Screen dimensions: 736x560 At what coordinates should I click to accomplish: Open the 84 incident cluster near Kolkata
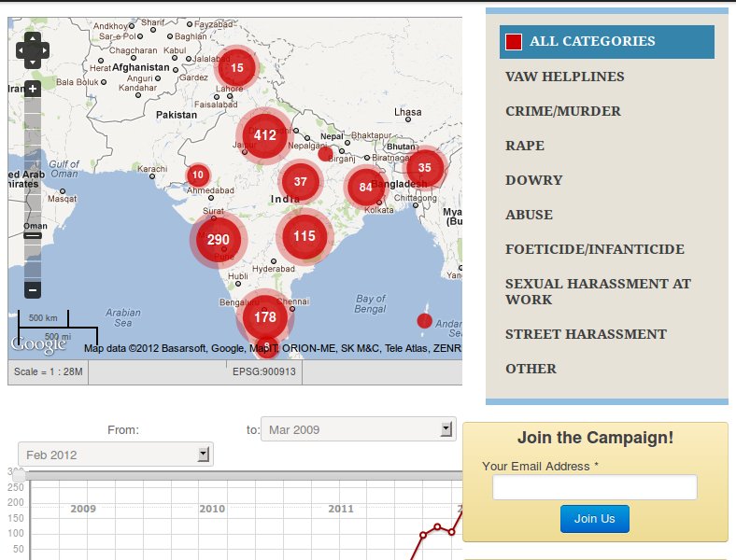coord(365,188)
